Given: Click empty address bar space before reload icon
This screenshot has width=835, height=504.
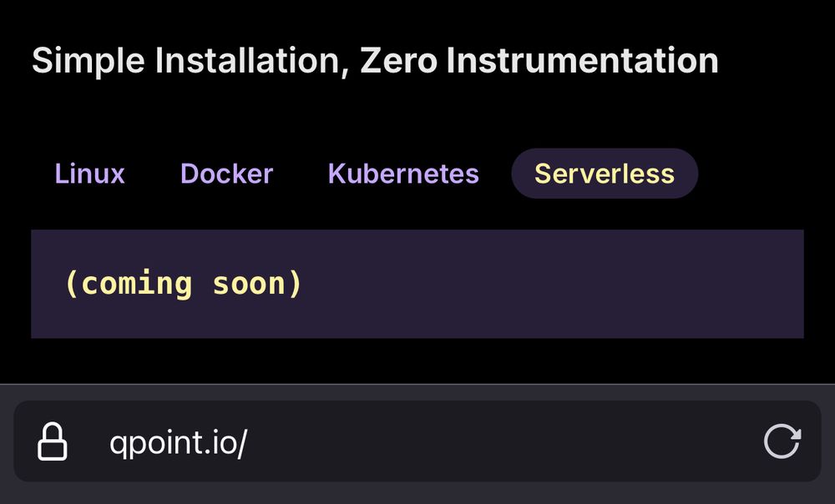Looking at the screenshot, I should 501,442.
